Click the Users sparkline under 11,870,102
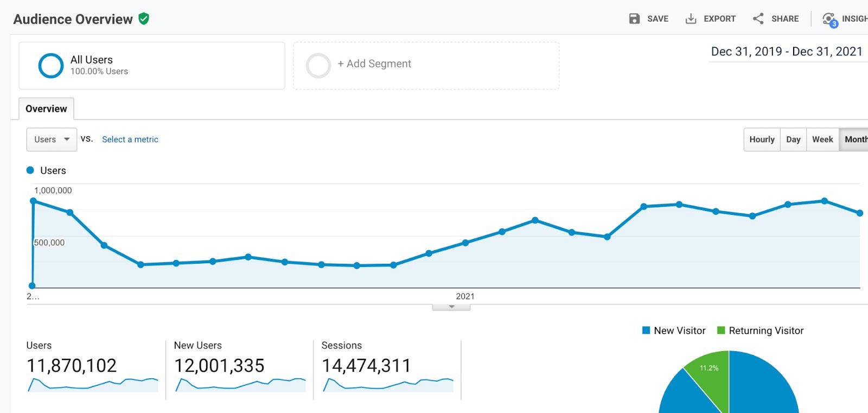This screenshot has width=868, height=413. coord(93,385)
